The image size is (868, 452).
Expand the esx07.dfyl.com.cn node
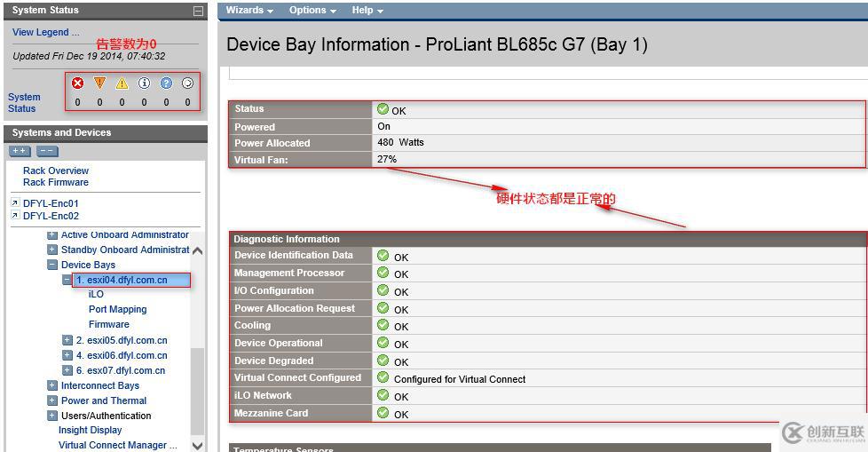(x=67, y=370)
